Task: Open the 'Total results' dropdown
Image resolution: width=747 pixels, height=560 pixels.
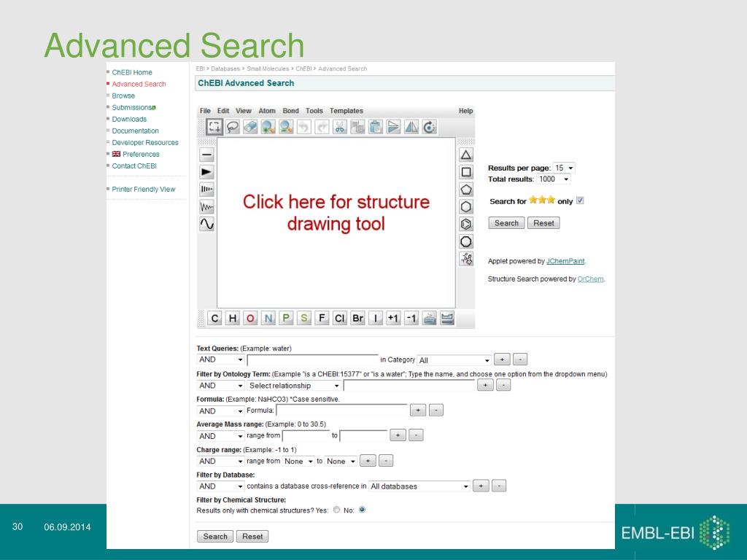Action: pos(554,179)
